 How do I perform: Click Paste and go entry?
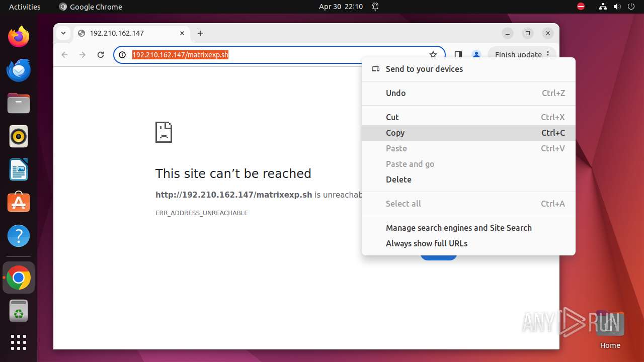pos(468,164)
